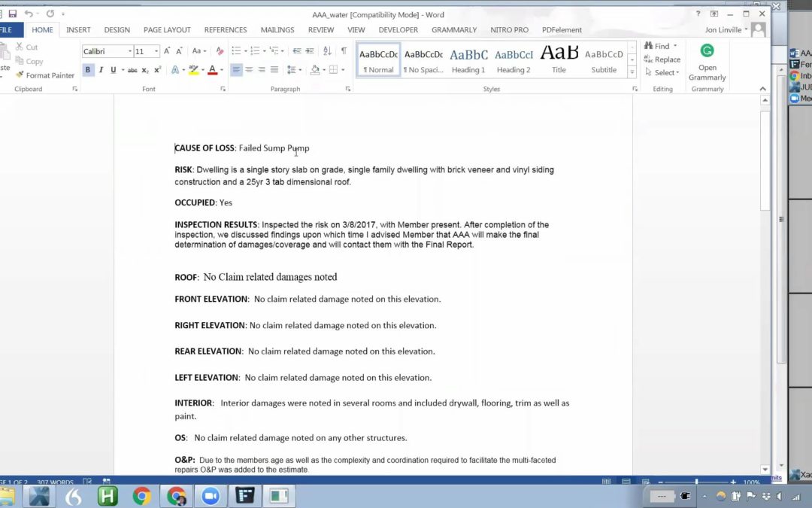Open the FILE tab
Screen dimensions: 812x508
pos(7,29)
